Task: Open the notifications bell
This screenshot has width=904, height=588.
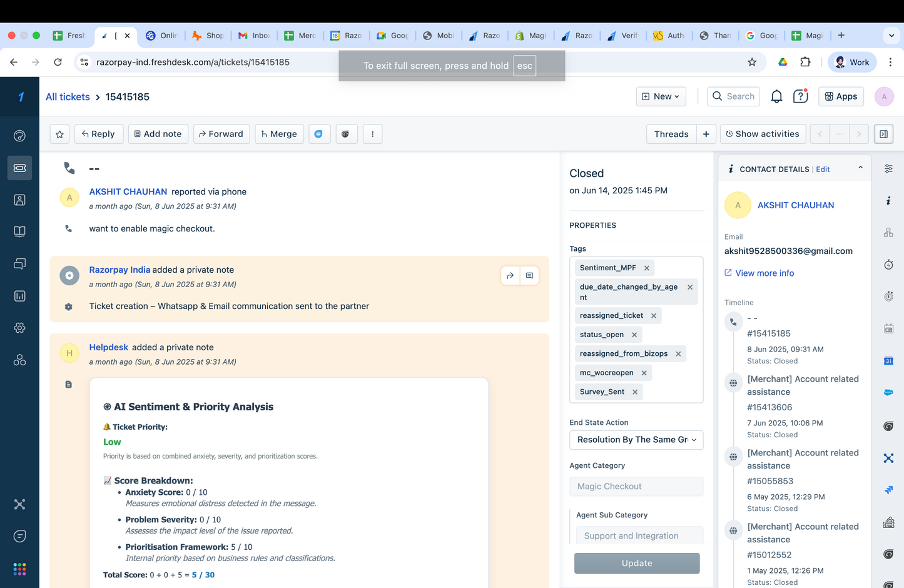Action: 776,96
